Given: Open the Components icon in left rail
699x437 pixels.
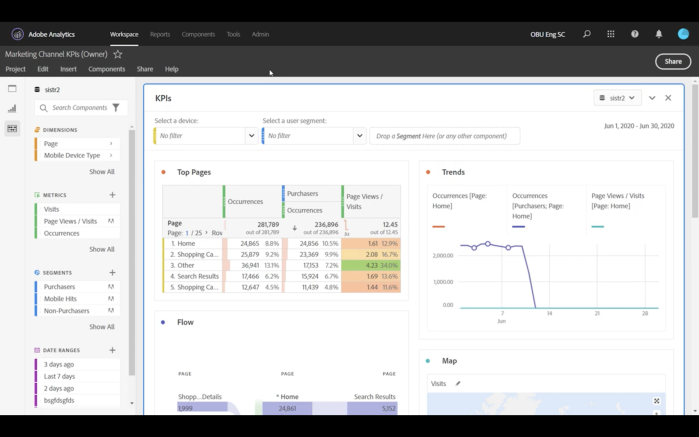Looking at the screenshot, I should pyautogui.click(x=12, y=128).
